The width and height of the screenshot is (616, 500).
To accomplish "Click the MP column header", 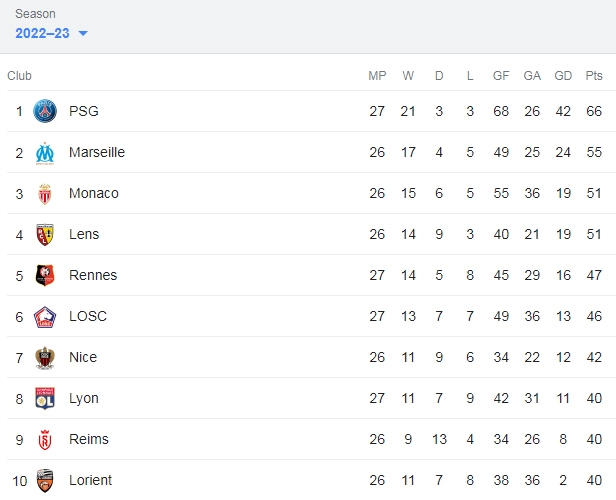I will pos(377,75).
